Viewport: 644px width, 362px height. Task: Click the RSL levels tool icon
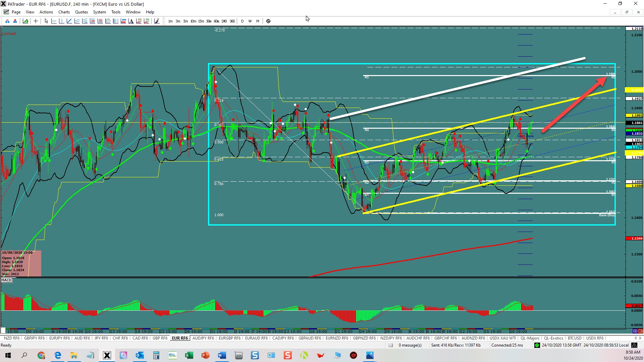pyautogui.click(x=147, y=21)
